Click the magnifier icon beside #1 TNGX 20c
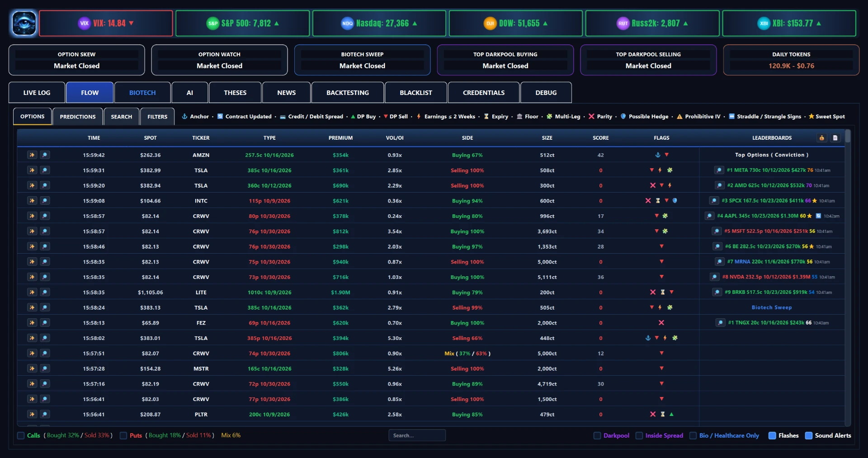The height and width of the screenshot is (458, 868). click(720, 323)
